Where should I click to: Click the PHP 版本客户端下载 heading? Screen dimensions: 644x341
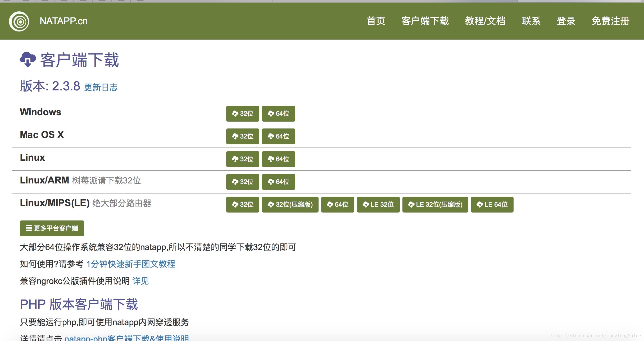click(79, 304)
